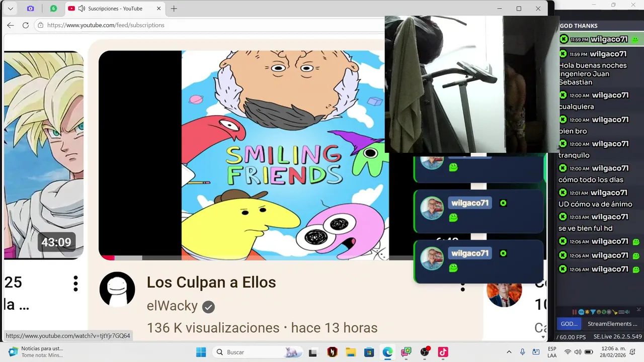This screenshot has width=644, height=362.
Task: Click the taskbar Buscar search box
Action: point(257,352)
